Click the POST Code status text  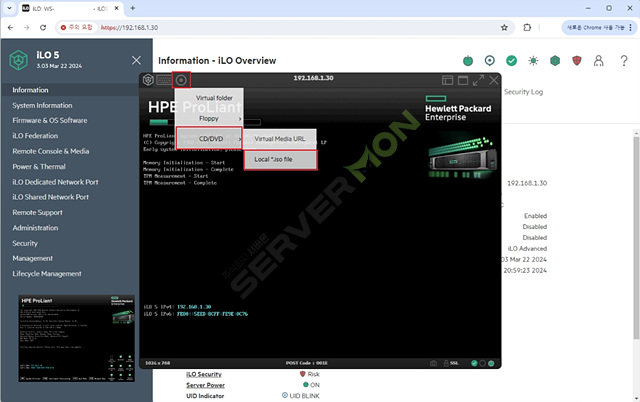306,363
